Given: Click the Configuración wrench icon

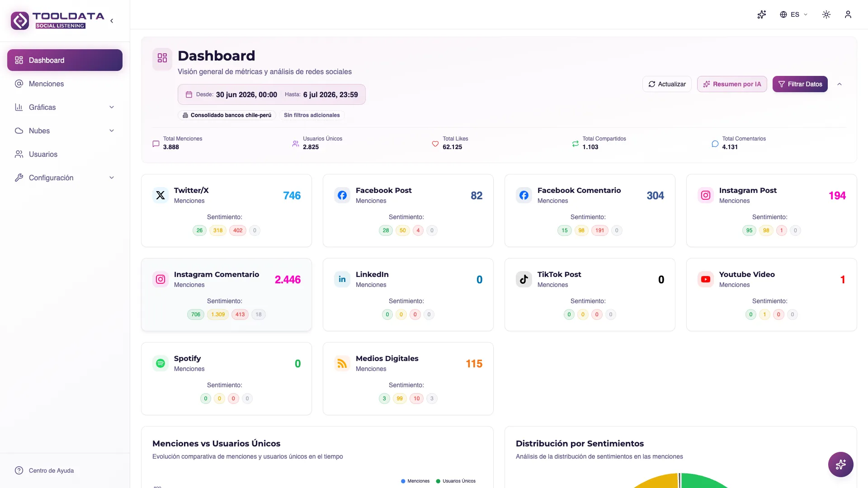Looking at the screenshot, I should [19, 178].
